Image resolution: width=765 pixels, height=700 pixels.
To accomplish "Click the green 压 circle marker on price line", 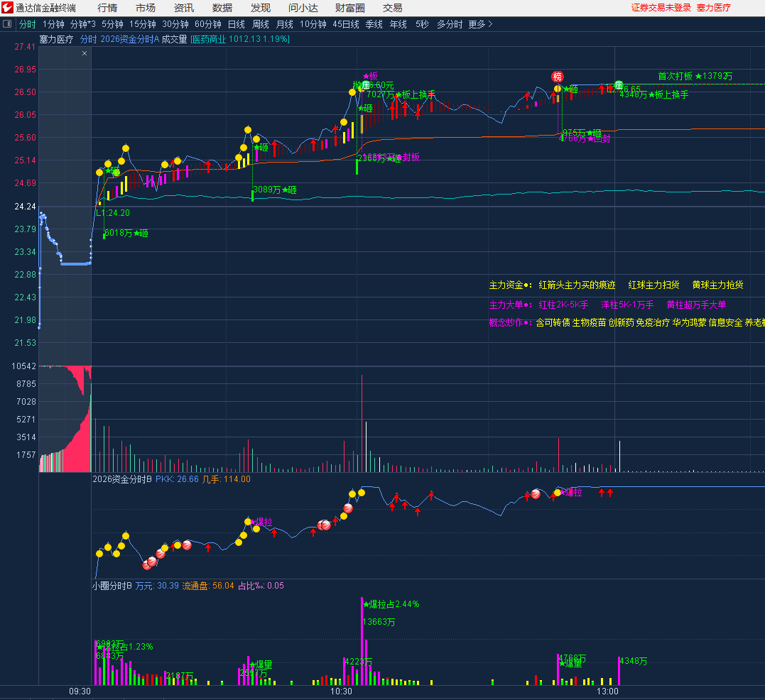I will click(x=619, y=85).
